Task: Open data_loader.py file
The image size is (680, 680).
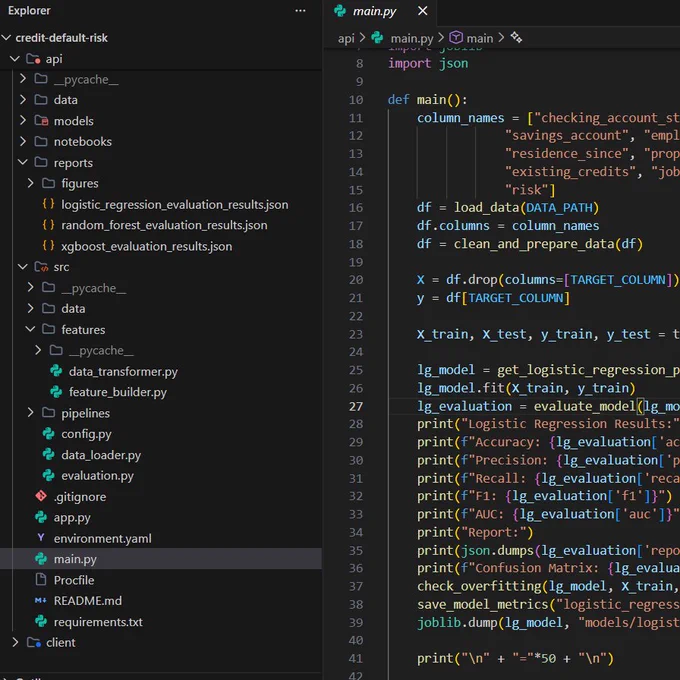Action: 101,455
